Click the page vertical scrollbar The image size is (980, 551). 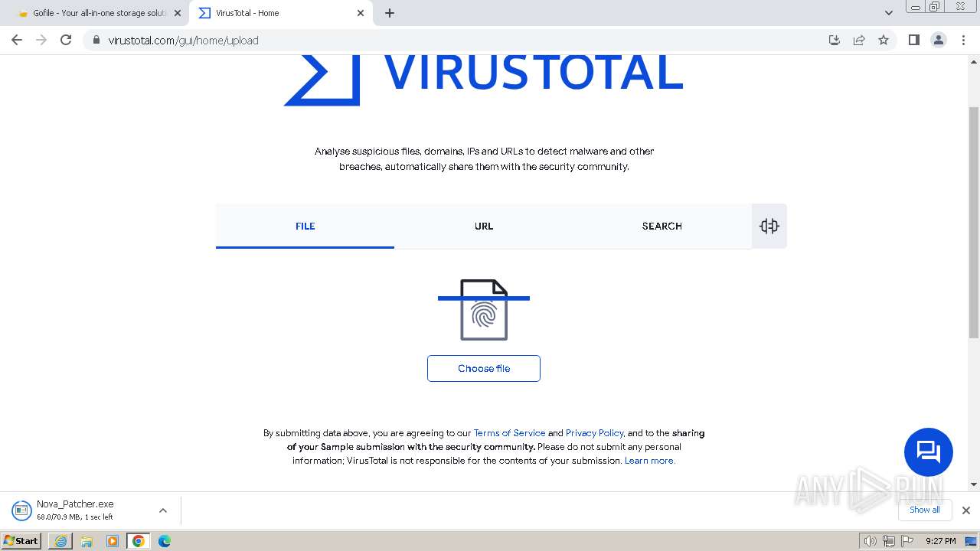point(974,222)
